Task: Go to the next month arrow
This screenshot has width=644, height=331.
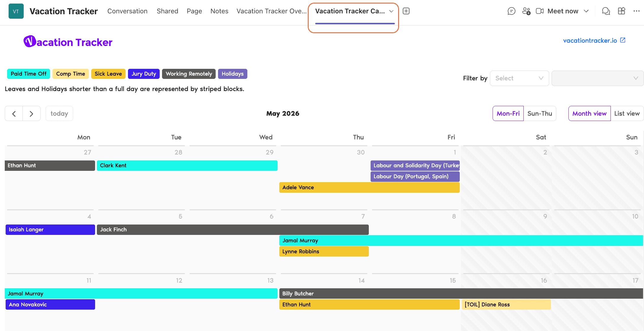Action: (x=31, y=114)
